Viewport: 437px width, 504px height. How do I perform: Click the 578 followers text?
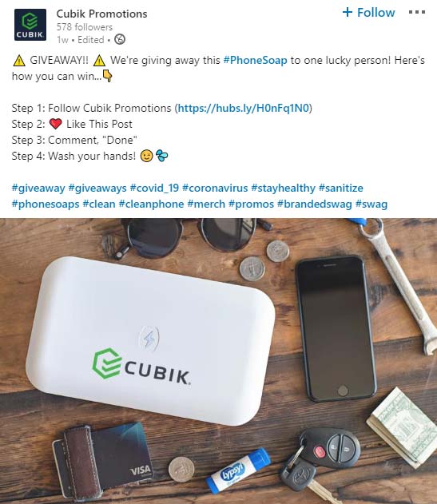85,27
